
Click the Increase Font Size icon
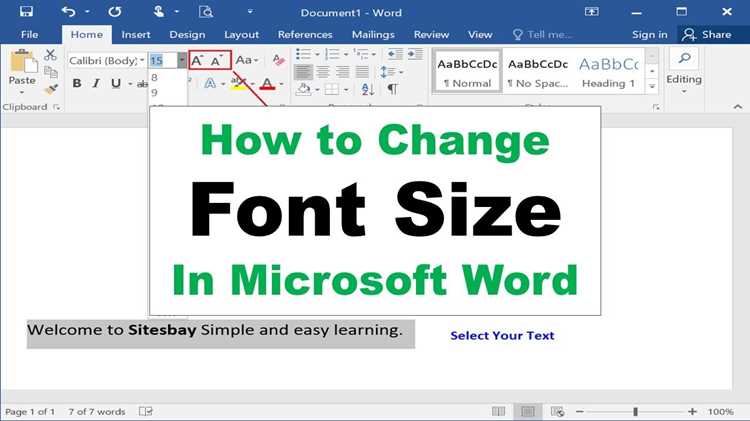pyautogui.click(x=197, y=60)
